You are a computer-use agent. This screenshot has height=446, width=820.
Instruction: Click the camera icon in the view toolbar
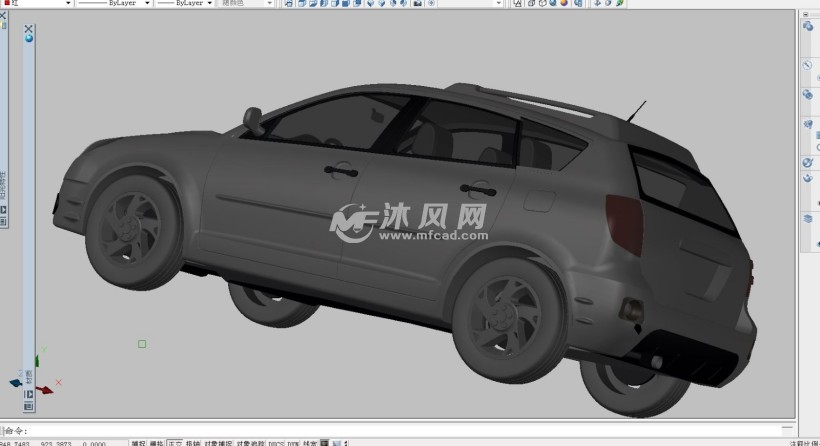(x=418, y=3)
